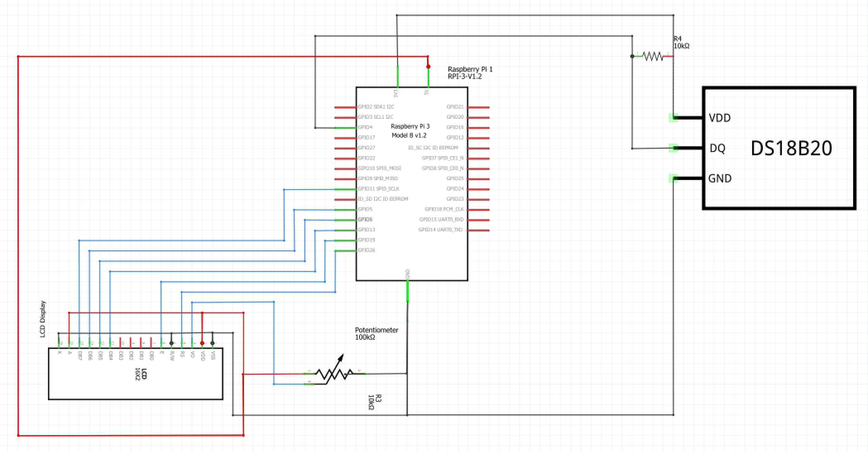Viewport: 868px width, 452px height.
Task: Select the RS pin label on the LCD
Action: click(182, 354)
